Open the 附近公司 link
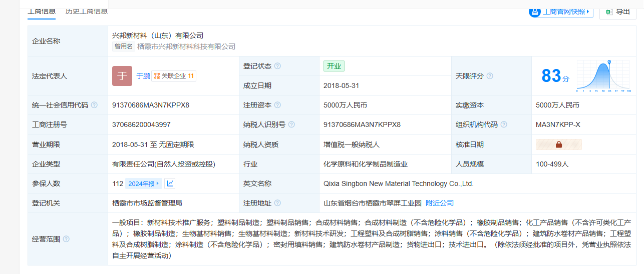Viewport: 644px width, 274px height. pos(440,203)
